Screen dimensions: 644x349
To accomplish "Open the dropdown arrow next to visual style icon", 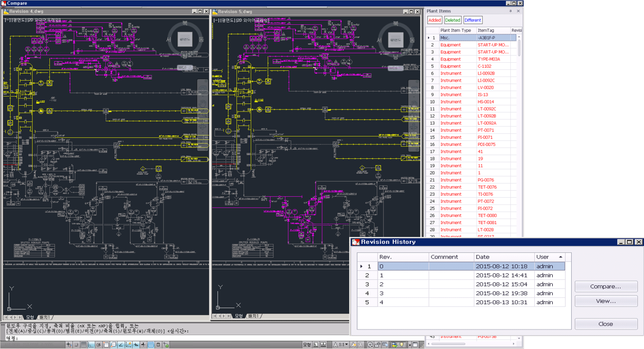I will click(x=410, y=344).
